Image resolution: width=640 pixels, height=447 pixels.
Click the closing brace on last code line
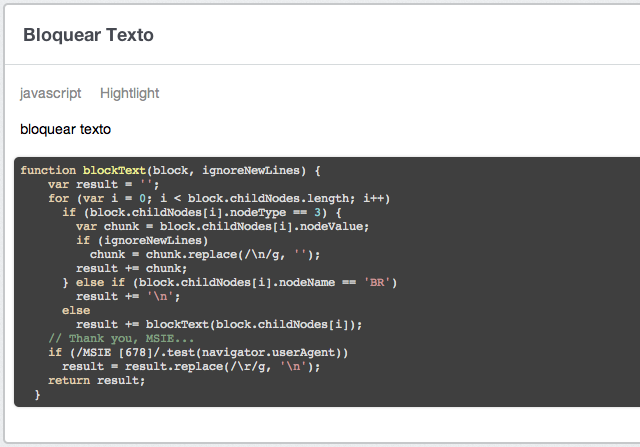tap(38, 395)
